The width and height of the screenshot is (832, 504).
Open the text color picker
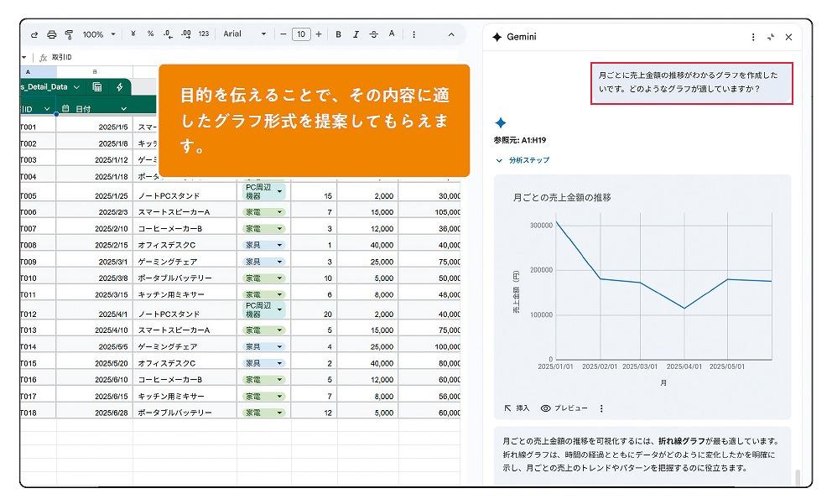391,34
